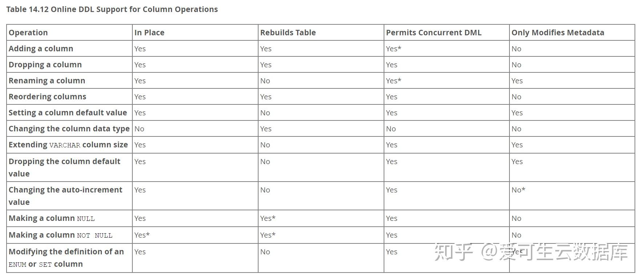This screenshot has width=644, height=278.
Task: Select the Operation column header
Action: coord(28,32)
